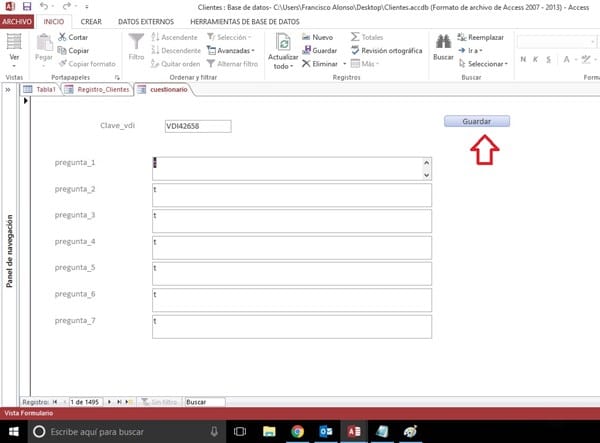This screenshot has width=600, height=443.
Task: Click Nuevo record icon in ribbon
Action: click(306, 37)
